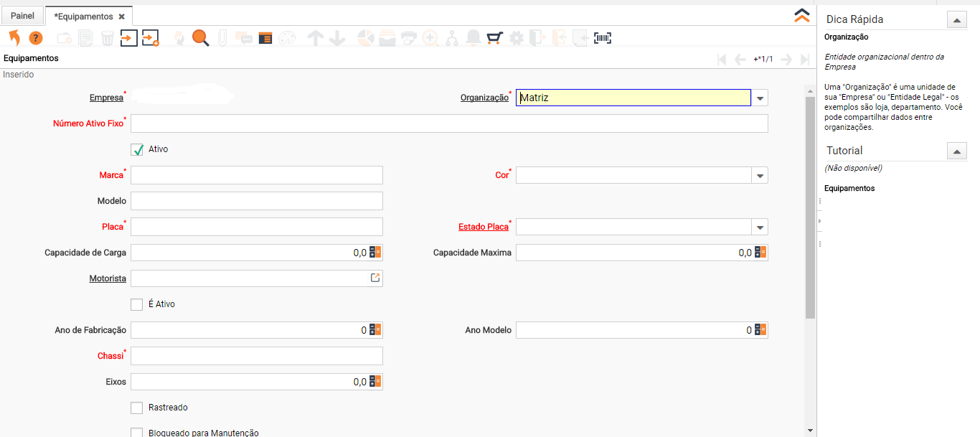
Task: Open the Find record magnifier icon
Action: 200,38
